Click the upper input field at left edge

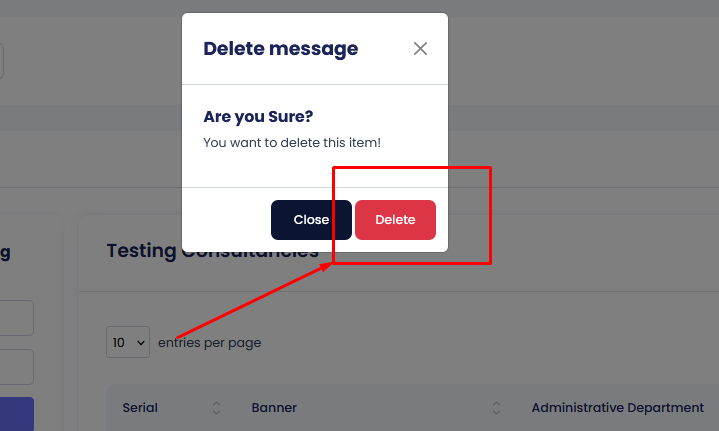point(17,319)
